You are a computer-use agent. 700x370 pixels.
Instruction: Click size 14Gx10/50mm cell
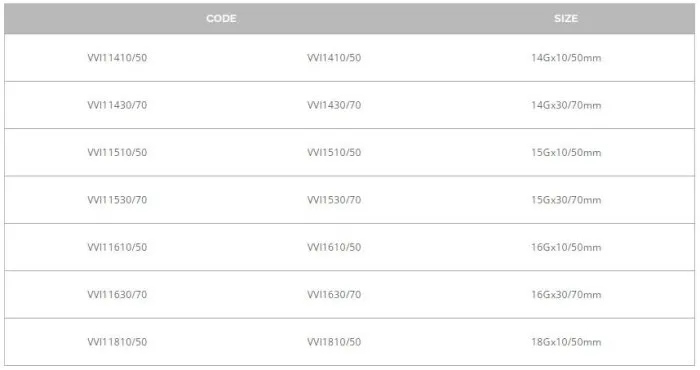tap(566, 58)
